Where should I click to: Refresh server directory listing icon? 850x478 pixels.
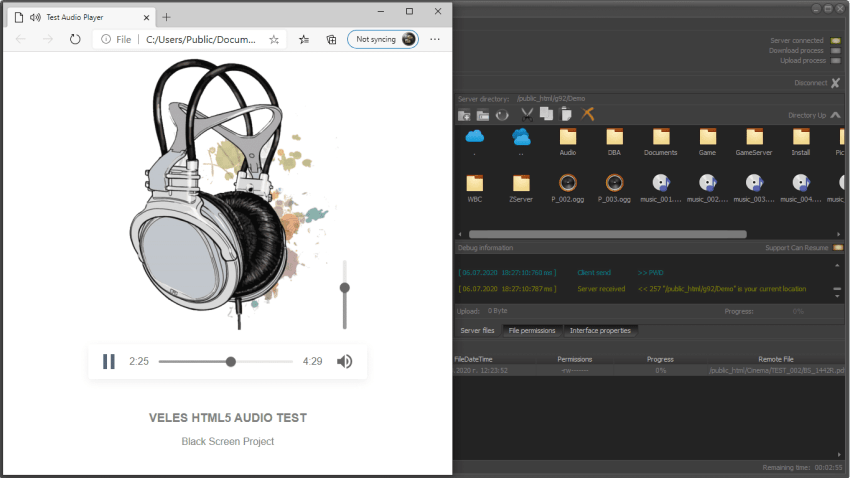tap(502, 114)
